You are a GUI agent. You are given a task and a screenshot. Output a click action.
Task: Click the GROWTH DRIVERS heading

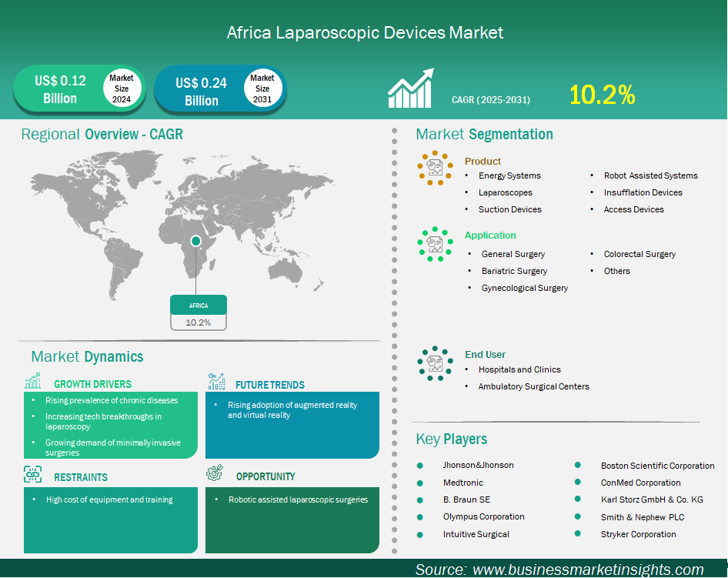click(x=92, y=384)
